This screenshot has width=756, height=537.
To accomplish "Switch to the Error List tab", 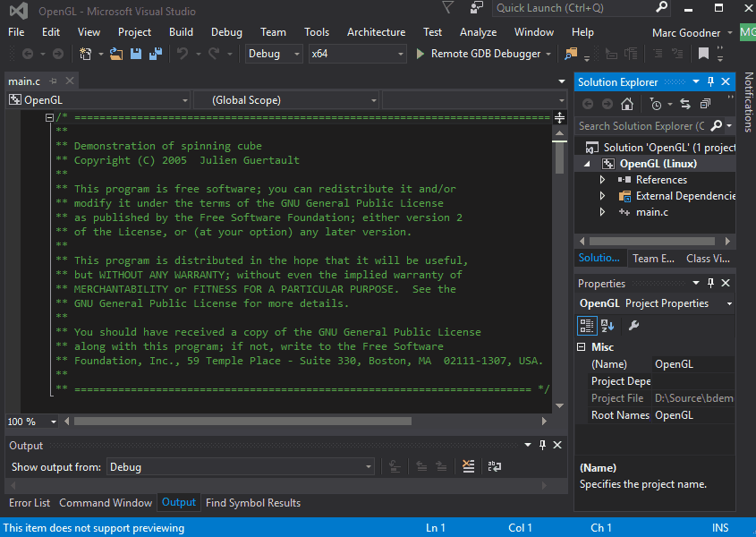I will pyautogui.click(x=29, y=502).
